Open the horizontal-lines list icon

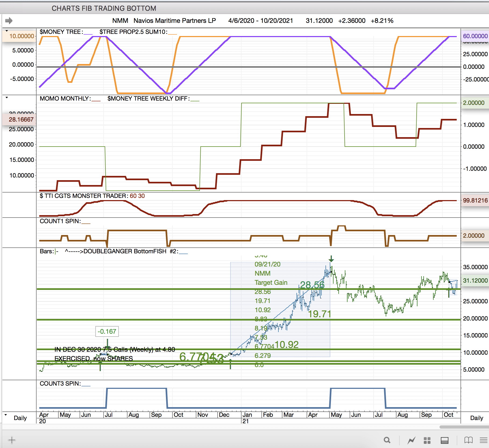coord(483,440)
